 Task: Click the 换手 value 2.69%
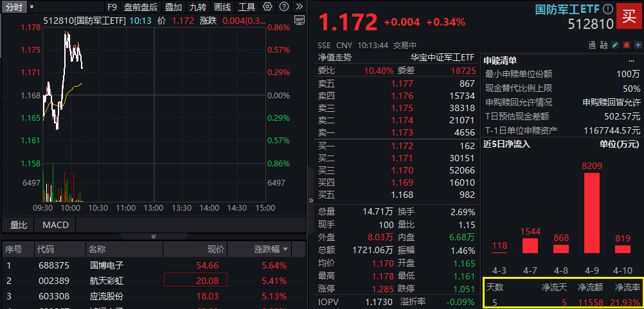[x=463, y=213]
